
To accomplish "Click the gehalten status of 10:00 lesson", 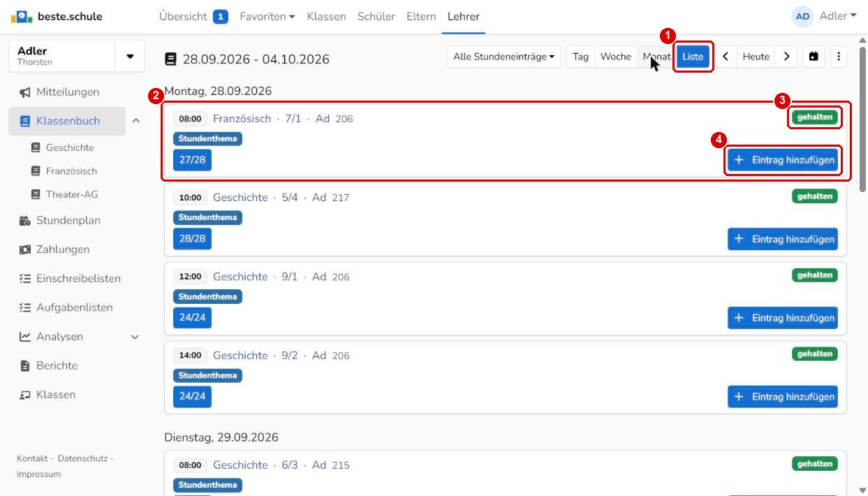I will [815, 196].
